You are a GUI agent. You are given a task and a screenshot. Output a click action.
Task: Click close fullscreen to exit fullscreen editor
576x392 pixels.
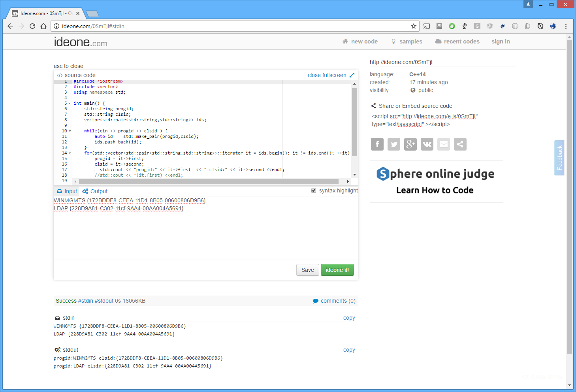327,75
